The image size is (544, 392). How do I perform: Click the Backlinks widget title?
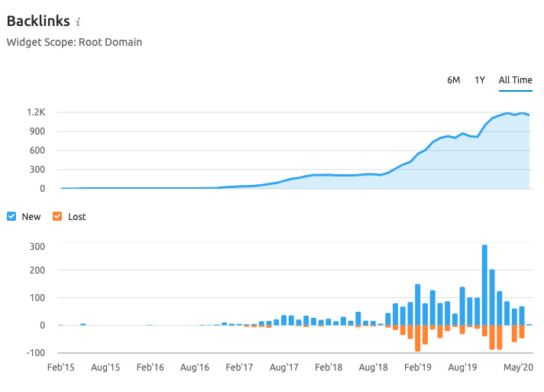[38, 21]
